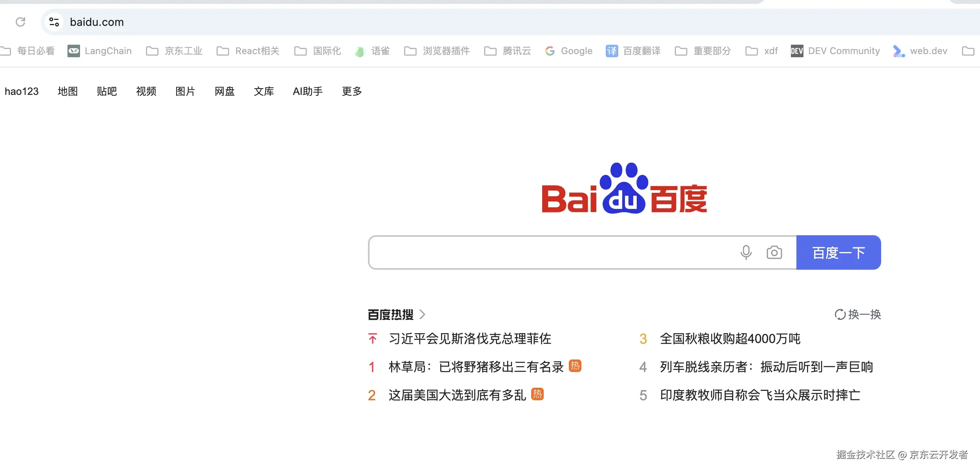Open the DEV Community bookmark

coord(835,51)
